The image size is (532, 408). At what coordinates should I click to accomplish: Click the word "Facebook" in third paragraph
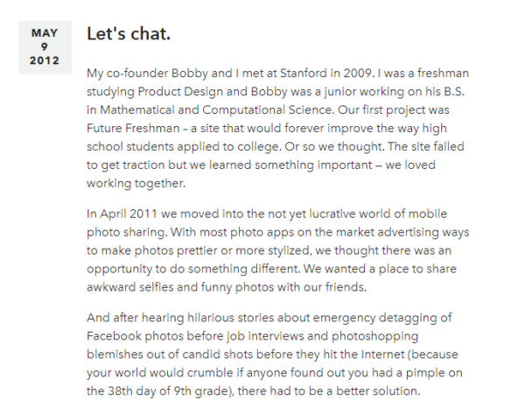(114, 336)
